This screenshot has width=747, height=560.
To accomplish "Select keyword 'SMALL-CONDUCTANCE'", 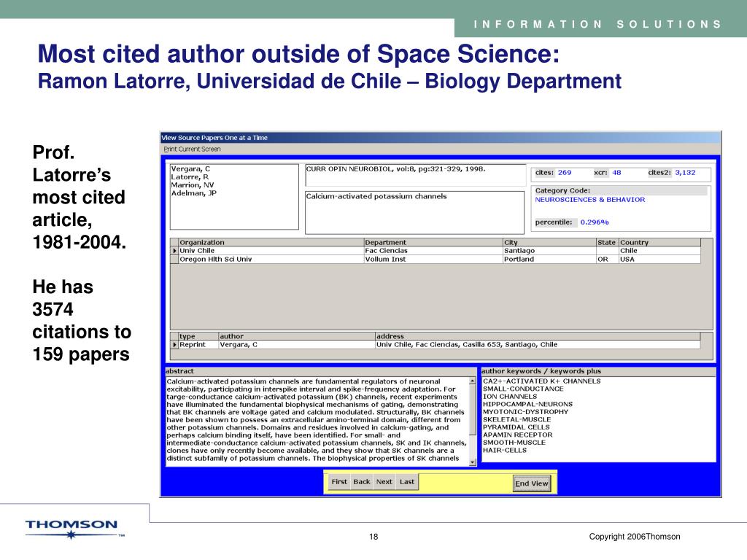I will tap(523, 389).
